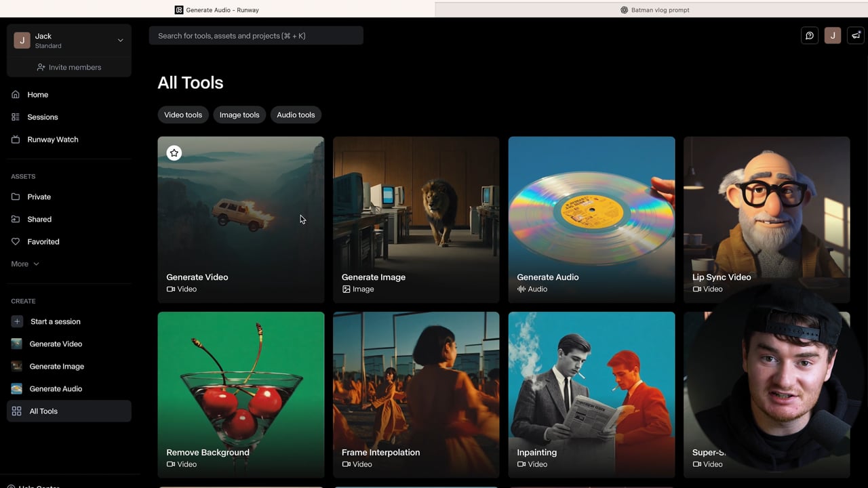
Task: Click the Favorited heart icon
Action: coord(16,241)
